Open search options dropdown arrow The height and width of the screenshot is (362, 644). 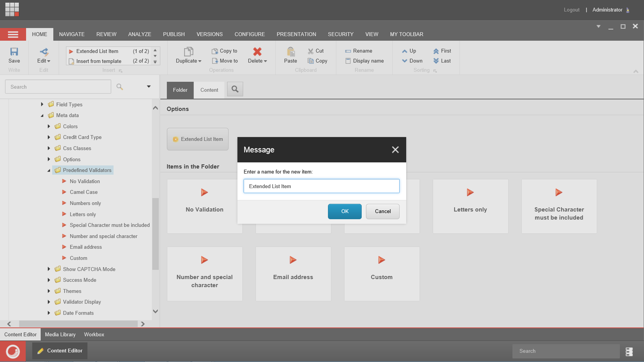tap(149, 87)
